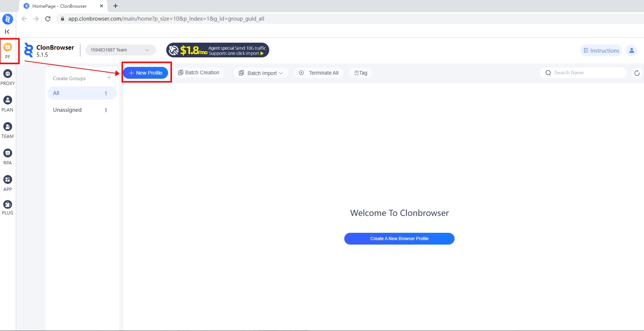Image resolution: width=644 pixels, height=331 pixels.
Task: Click Create A New Browser Profile
Action: coord(399,239)
